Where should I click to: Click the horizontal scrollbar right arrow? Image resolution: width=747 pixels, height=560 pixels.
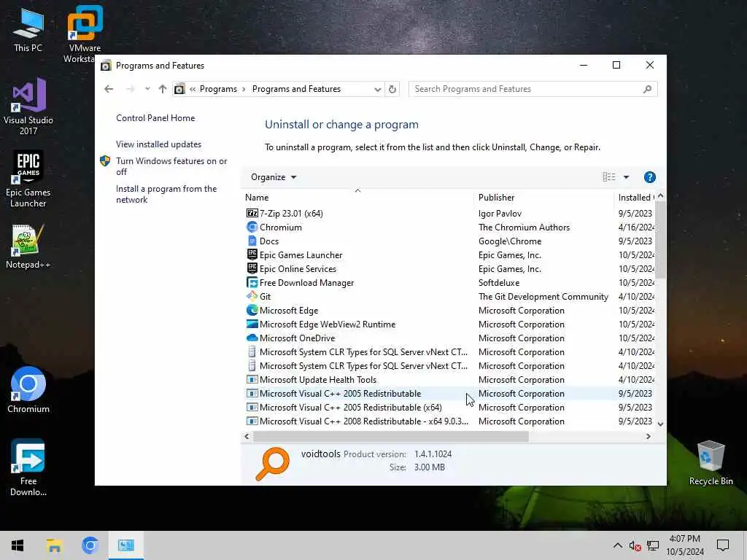(x=648, y=436)
